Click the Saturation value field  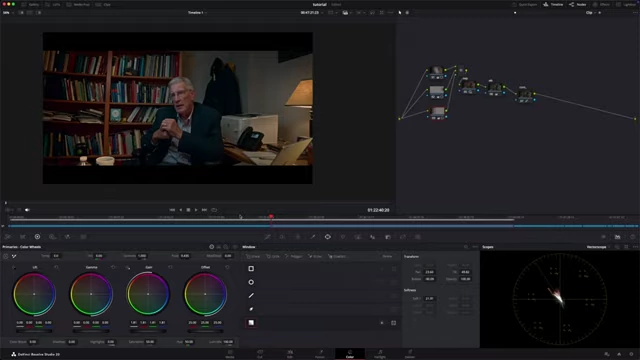coord(150,342)
